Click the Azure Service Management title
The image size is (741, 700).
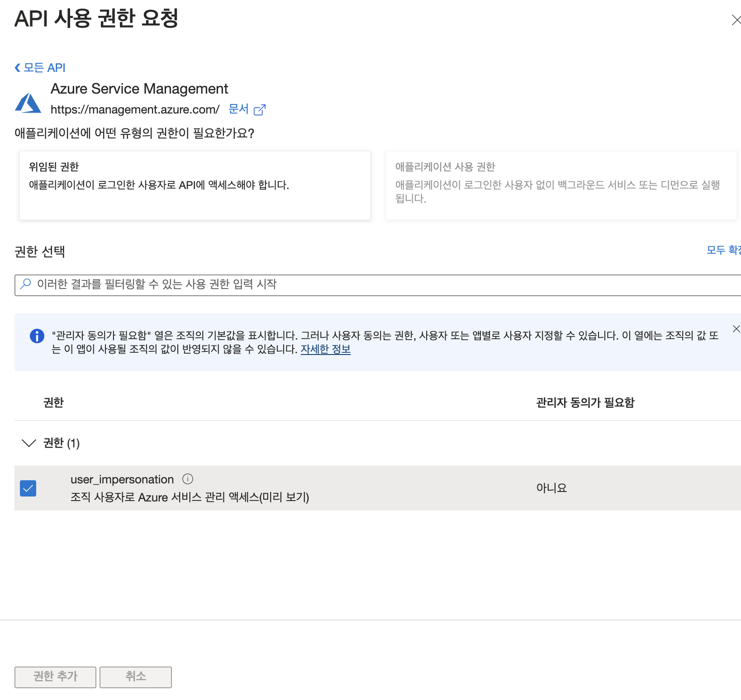click(x=139, y=89)
